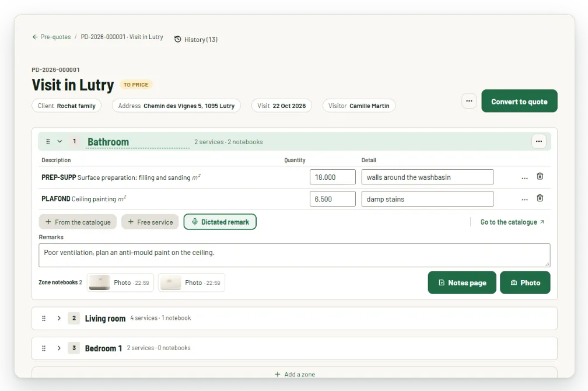Screen dimensions: 588x391
Task: Add a Dictated remark
Action: (x=220, y=222)
